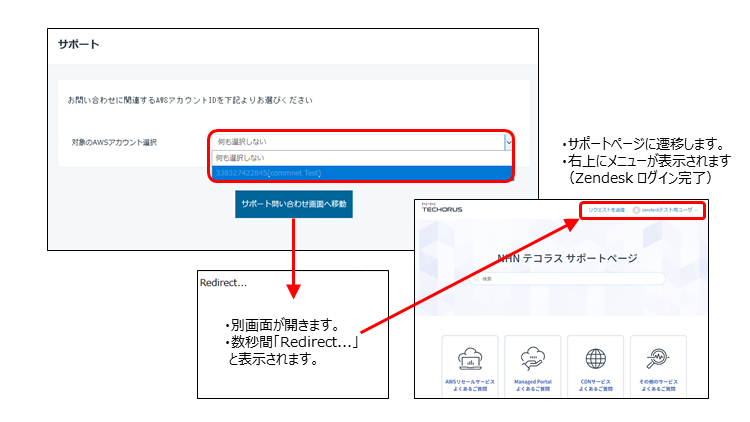Click the magnifier icon in the search field

[477, 278]
